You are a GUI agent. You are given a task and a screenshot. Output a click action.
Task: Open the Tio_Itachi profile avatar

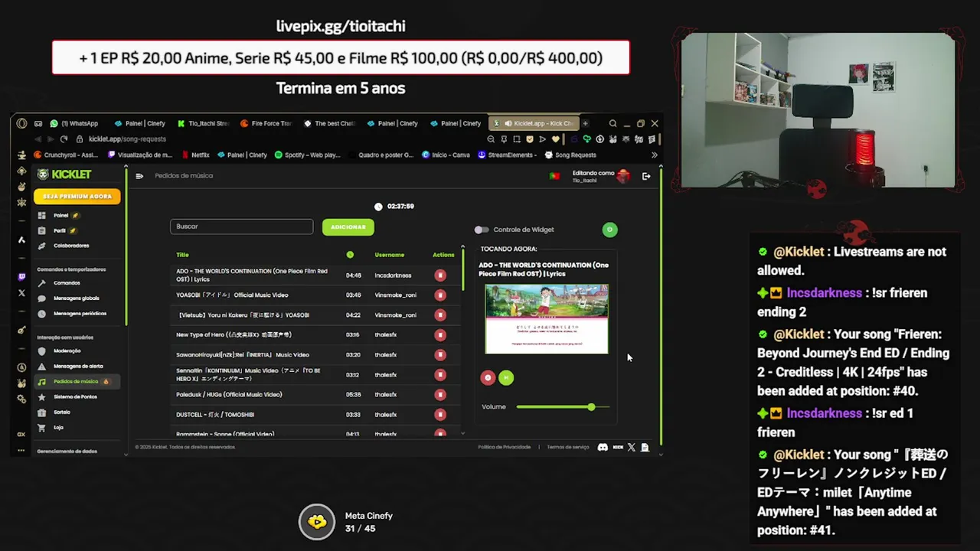(623, 176)
